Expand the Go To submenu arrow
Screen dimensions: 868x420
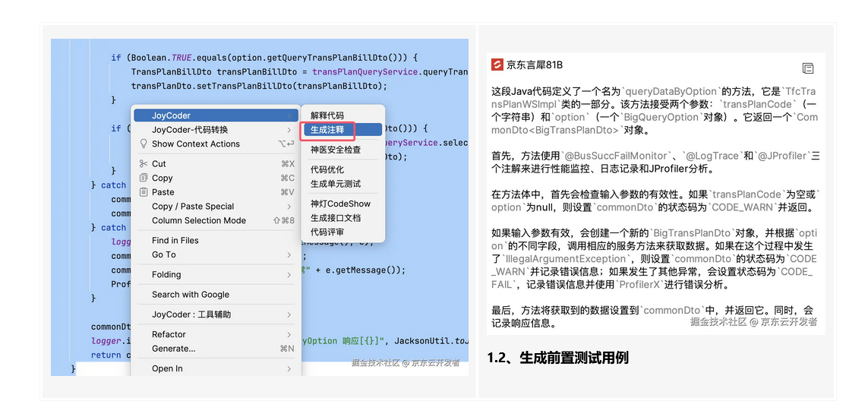[x=289, y=254]
